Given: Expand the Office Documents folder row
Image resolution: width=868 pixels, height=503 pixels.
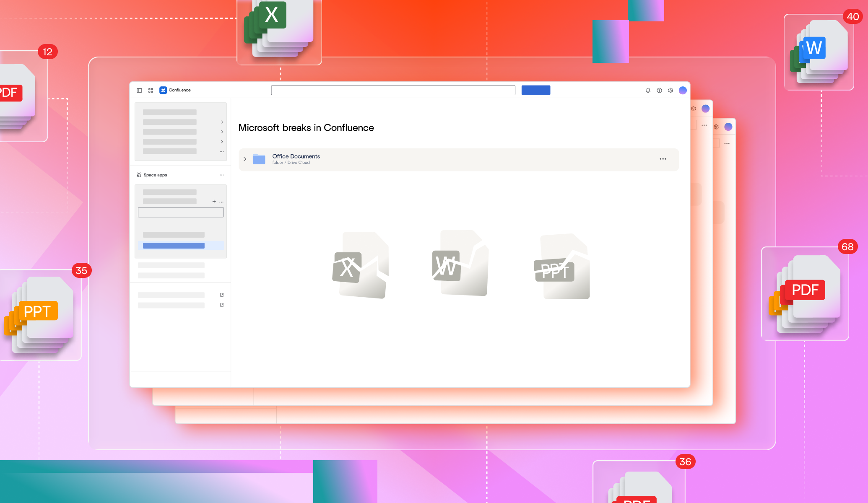Looking at the screenshot, I should click(x=245, y=159).
